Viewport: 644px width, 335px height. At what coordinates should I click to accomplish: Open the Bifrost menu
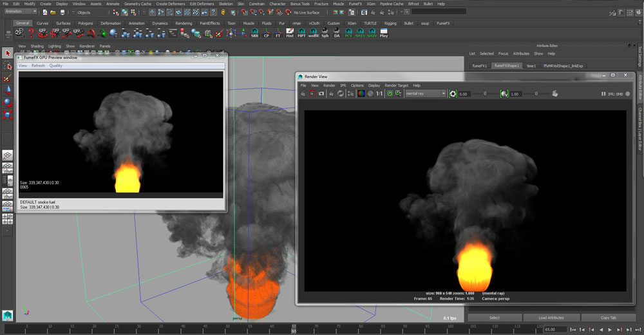click(413, 4)
